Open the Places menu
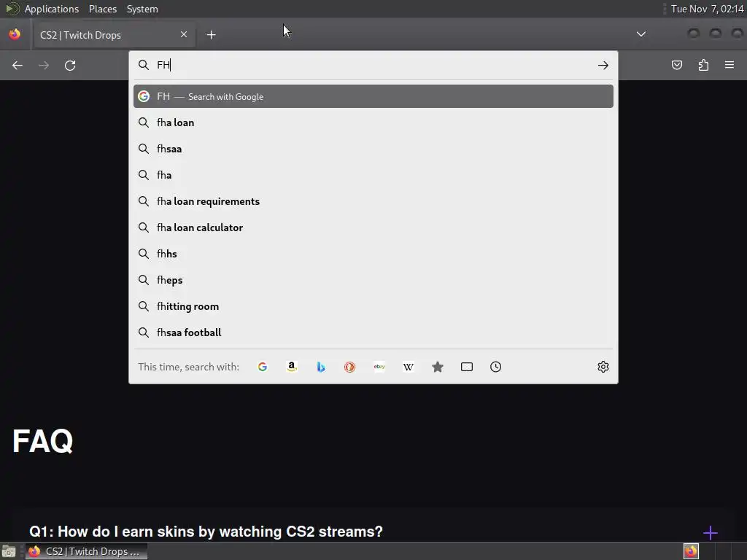The width and height of the screenshot is (747, 560). 102,9
